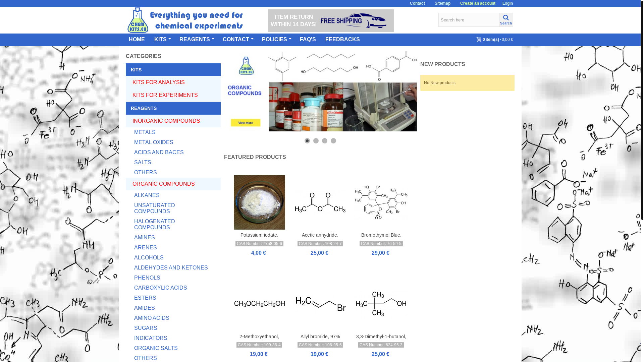Open the KITS dropdown menu
Image resolution: width=644 pixels, height=362 pixels.
(x=162, y=40)
